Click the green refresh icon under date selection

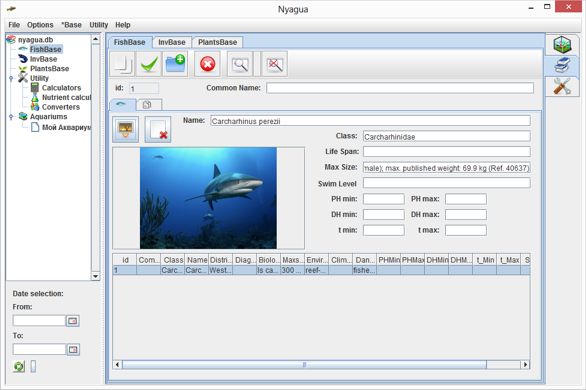pyautogui.click(x=19, y=366)
